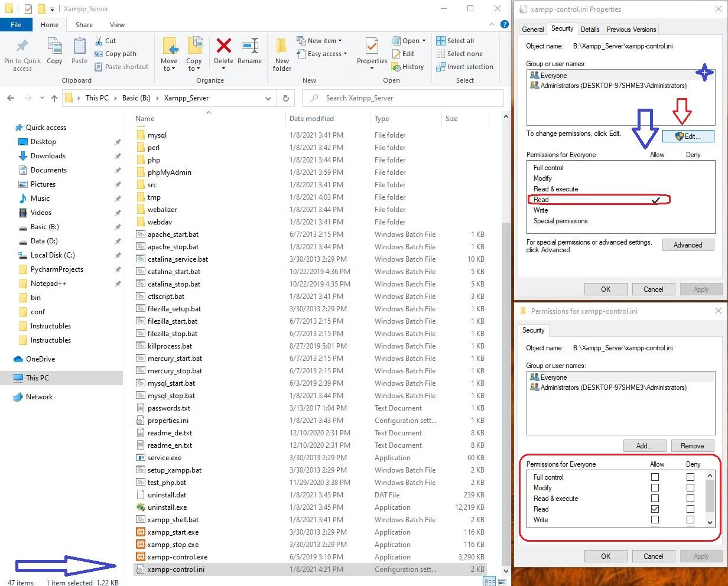Sort by Date modified column
Screen dimensions: 728x586
point(311,119)
